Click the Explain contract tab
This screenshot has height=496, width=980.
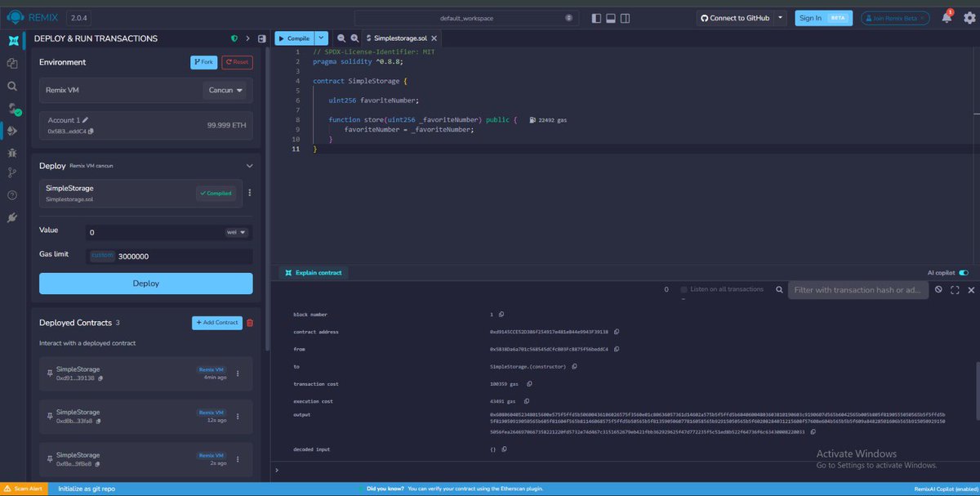pyautogui.click(x=314, y=273)
